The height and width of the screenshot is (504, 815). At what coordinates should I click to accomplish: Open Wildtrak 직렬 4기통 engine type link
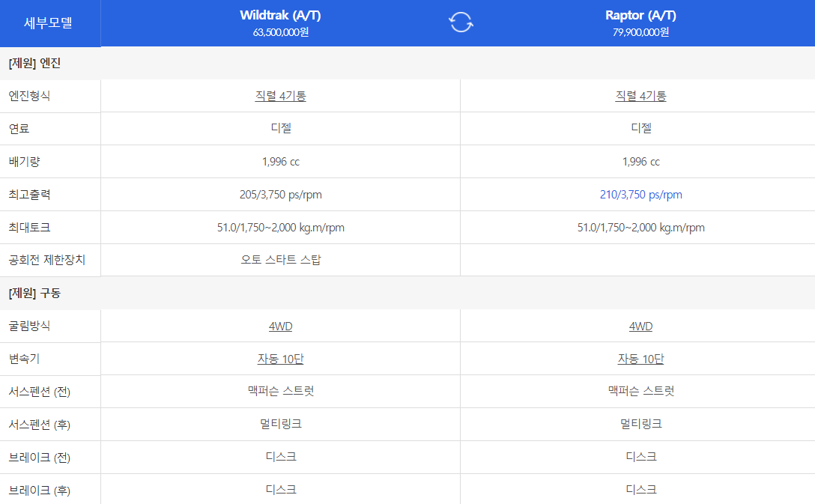281,96
